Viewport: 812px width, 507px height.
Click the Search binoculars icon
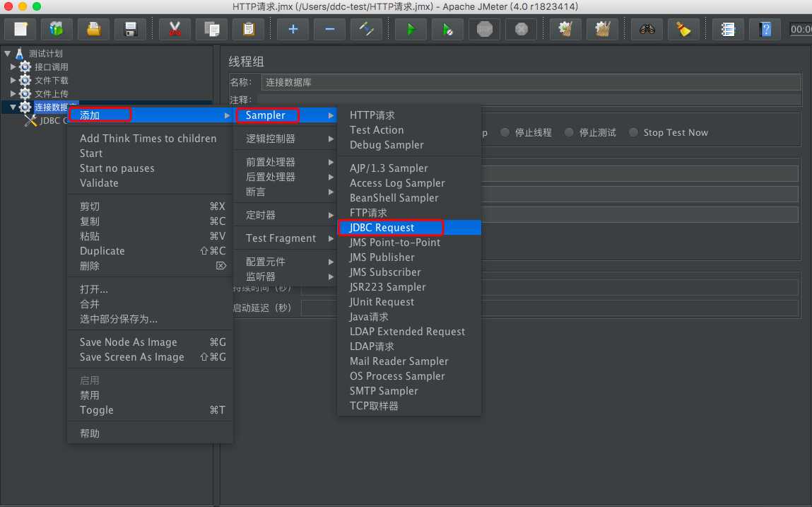647,29
